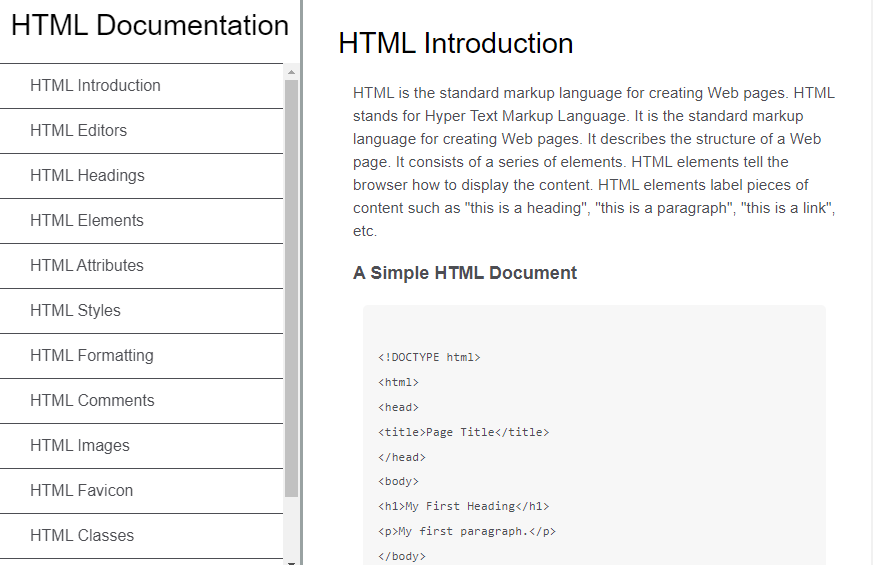The image size is (873, 565).
Task: Click the closing </body> code line
Action: coord(402,557)
